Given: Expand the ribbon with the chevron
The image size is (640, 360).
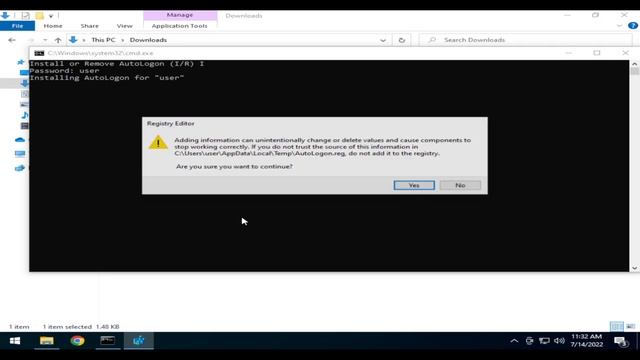Looking at the screenshot, I should point(620,26).
